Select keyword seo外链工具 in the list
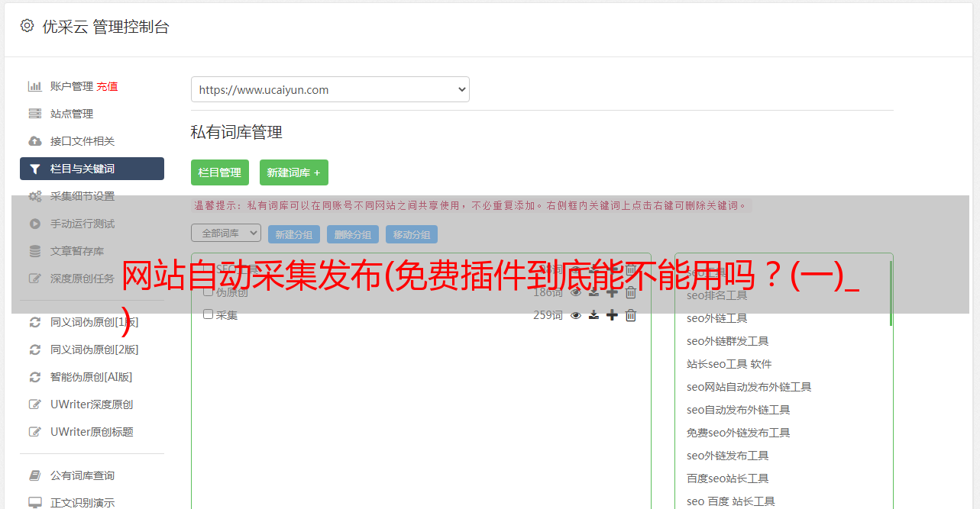Screen dimensions: 980x509 [716, 318]
